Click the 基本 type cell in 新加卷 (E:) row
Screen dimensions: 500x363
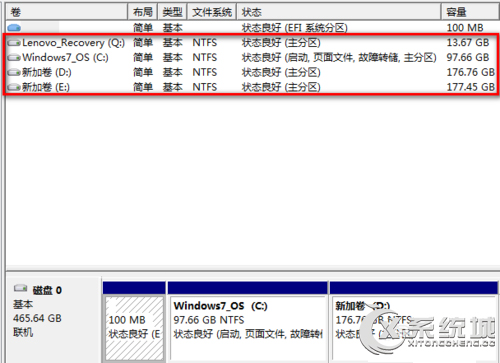[173, 87]
